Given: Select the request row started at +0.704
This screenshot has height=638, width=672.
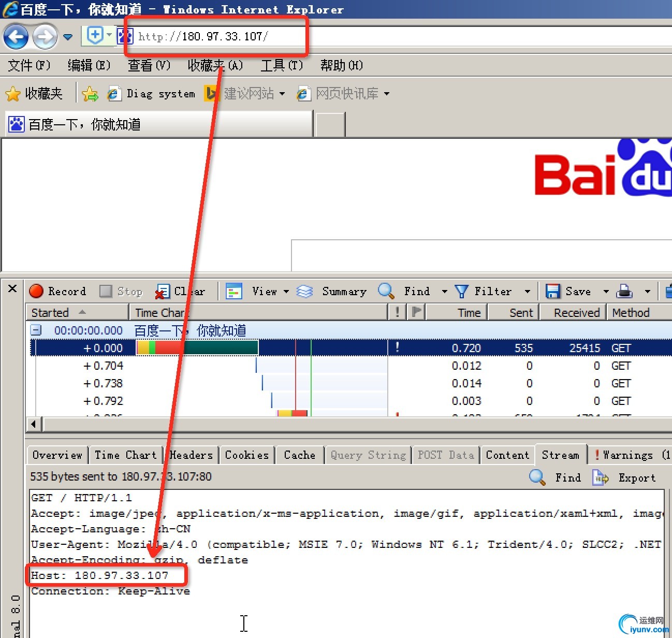Looking at the screenshot, I should (x=351, y=366).
